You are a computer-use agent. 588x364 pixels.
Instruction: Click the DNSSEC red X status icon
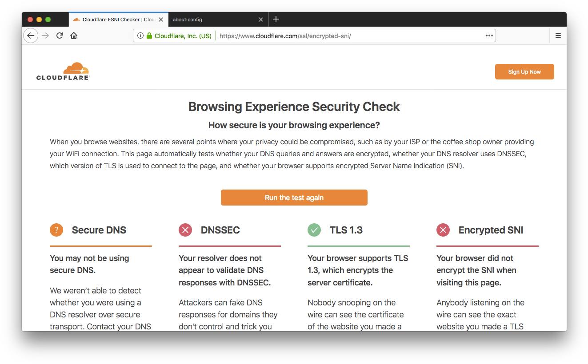(x=185, y=230)
